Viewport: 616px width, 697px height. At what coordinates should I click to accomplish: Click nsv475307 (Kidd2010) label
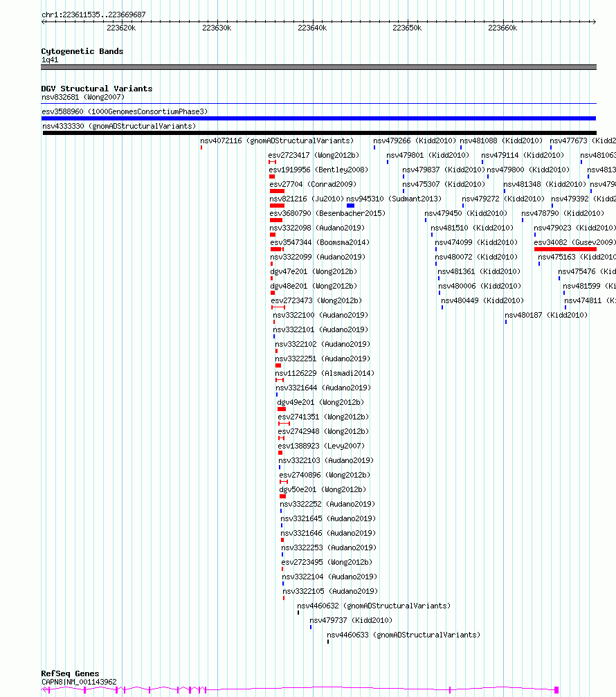pyautogui.click(x=444, y=184)
